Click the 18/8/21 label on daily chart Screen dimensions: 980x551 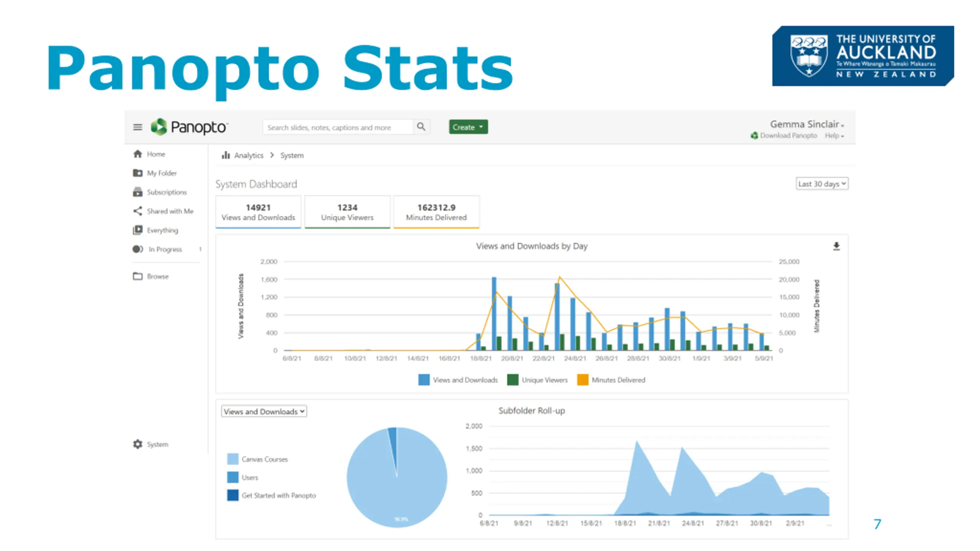(480, 359)
